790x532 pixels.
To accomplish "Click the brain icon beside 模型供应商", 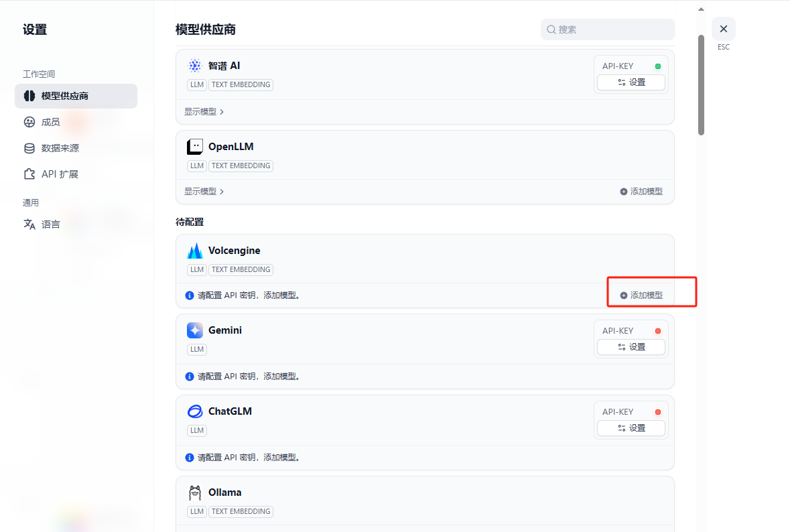I will tap(29, 96).
